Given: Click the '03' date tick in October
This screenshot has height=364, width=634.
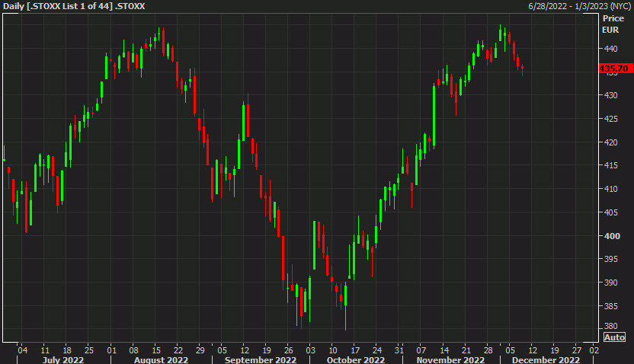Looking at the screenshot, I should click(x=311, y=350).
